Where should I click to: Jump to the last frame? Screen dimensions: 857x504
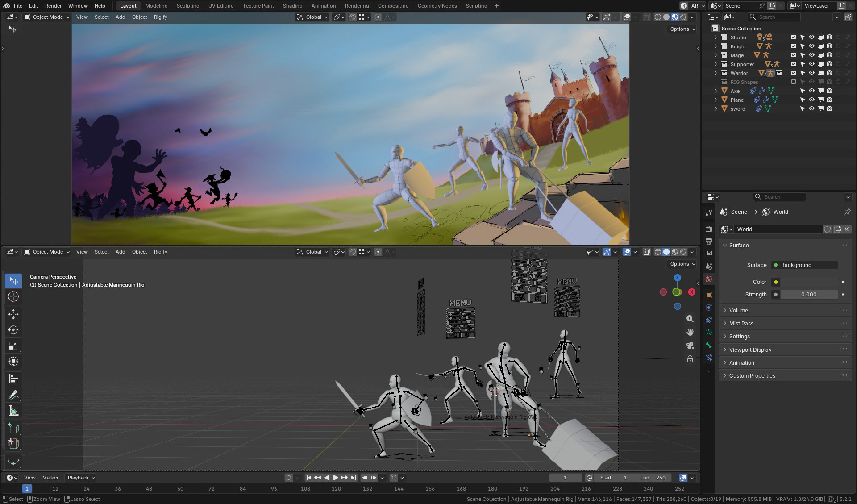[354, 478]
